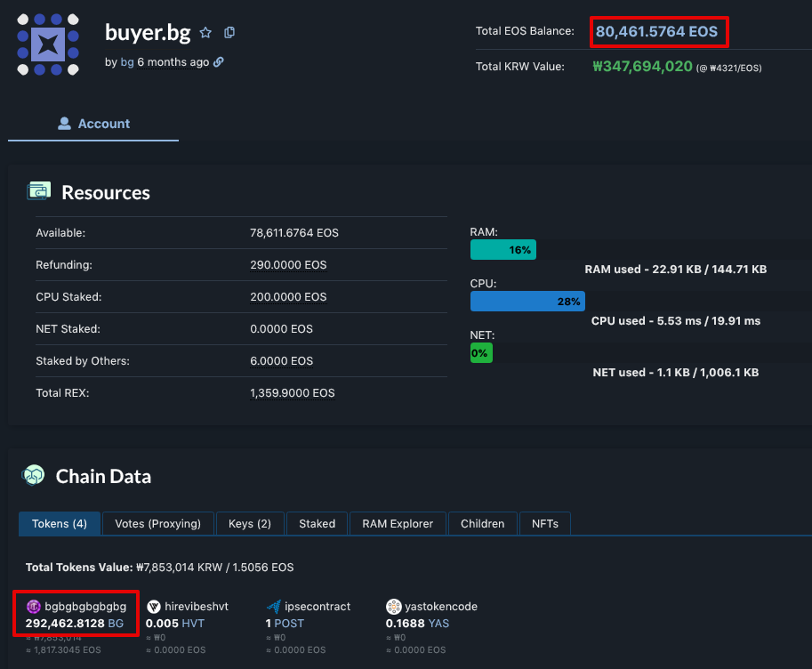The width and height of the screenshot is (812, 669).
Task: Click the 'CPU used - 5.53 ms' text
Action: click(x=676, y=321)
